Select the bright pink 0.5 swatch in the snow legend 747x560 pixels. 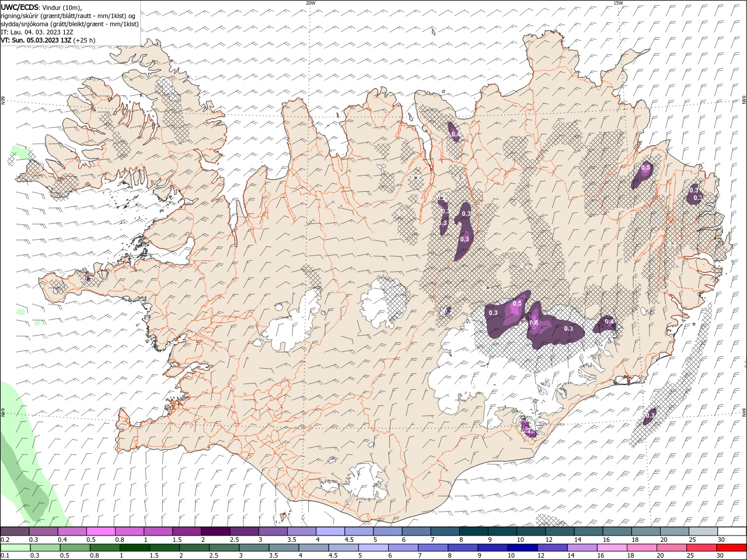click(x=101, y=531)
